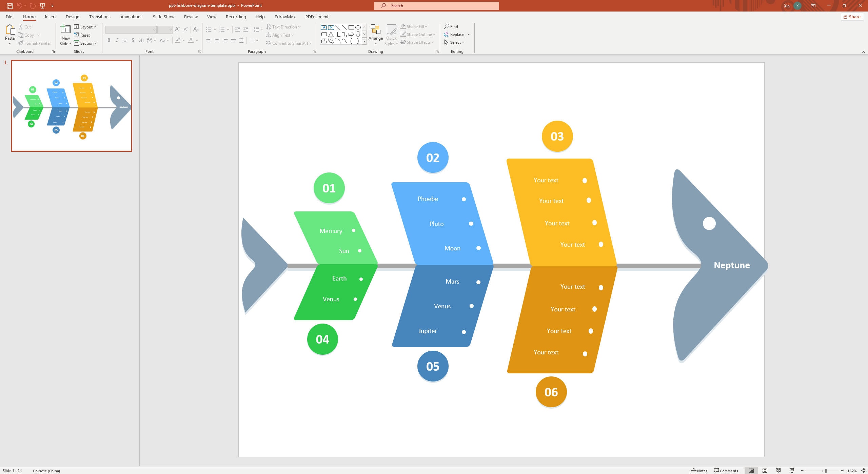Open the Arrange tool in Drawing group
The image size is (868, 474).
pos(375,34)
